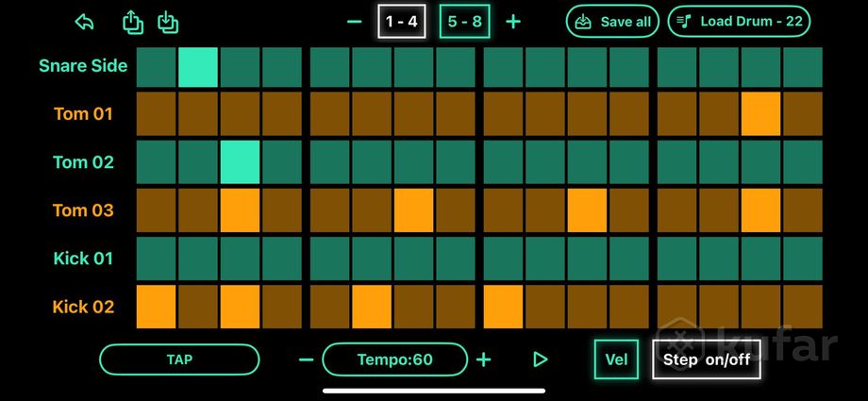Viewport: 868px width, 401px height.
Task: Switch to steps 5 - 8 page
Action: 465,22
